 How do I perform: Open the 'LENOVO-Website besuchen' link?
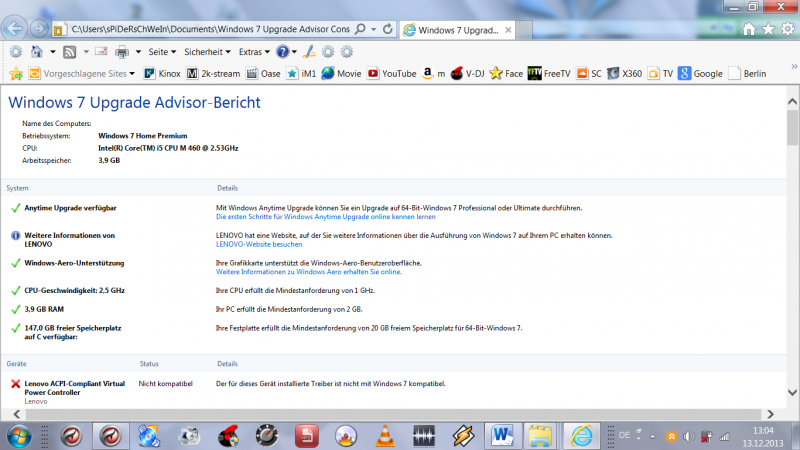259,244
